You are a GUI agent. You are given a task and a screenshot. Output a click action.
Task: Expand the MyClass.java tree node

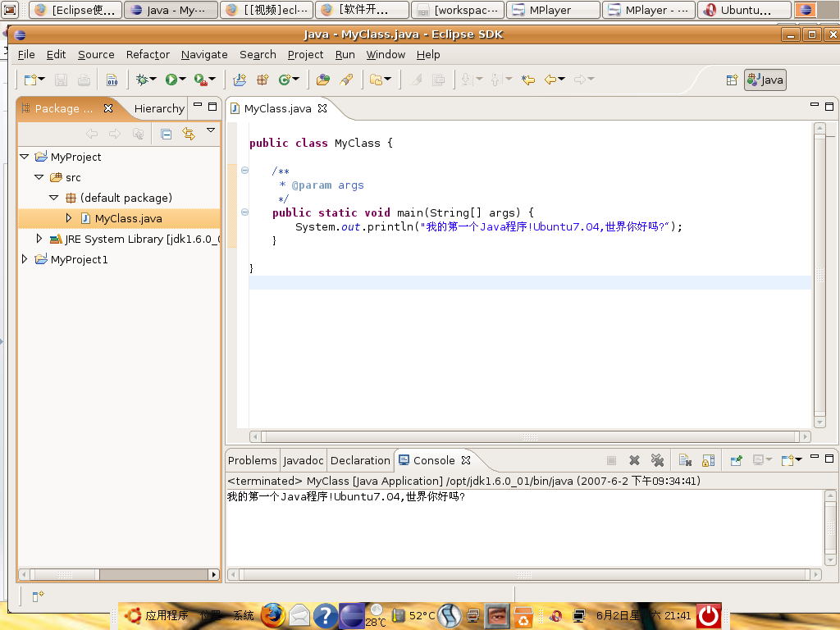tap(69, 217)
